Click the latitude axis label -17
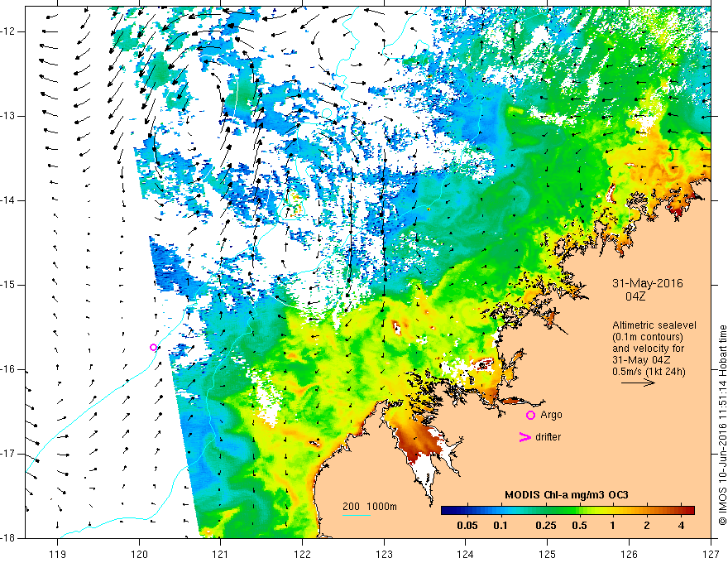The height and width of the screenshot is (563, 728). pyautogui.click(x=9, y=454)
